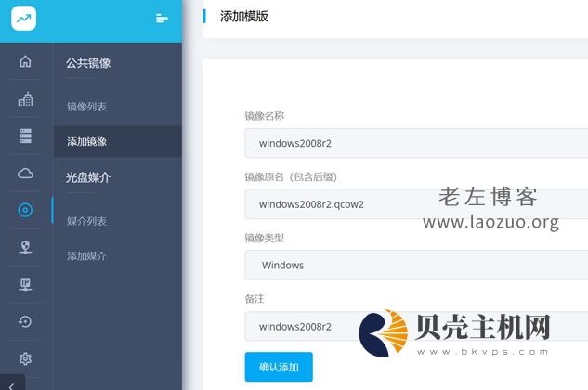Open the settings gear icon in sidebar
The height and width of the screenshot is (390, 588).
pos(25,358)
